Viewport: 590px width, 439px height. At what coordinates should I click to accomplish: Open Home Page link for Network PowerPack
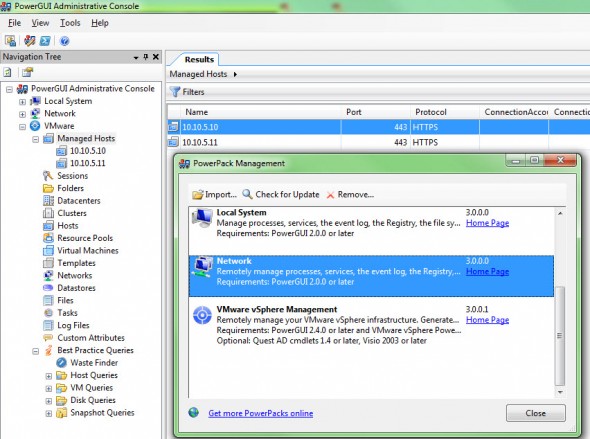(487, 272)
